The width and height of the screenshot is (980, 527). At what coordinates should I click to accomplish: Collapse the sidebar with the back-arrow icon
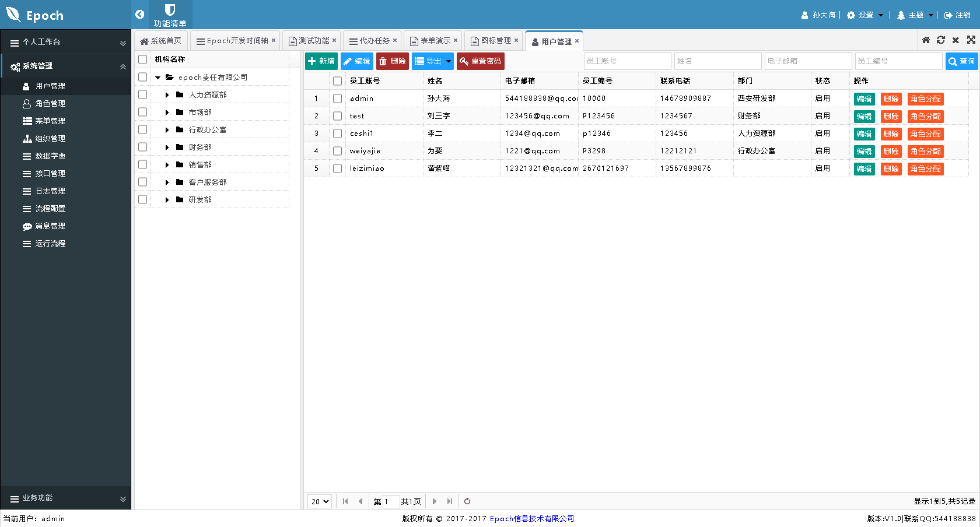point(139,15)
